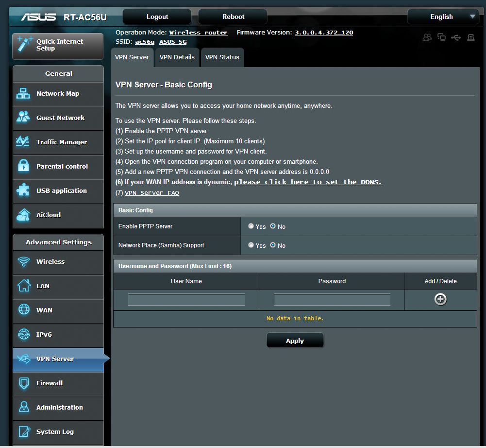Click the Reboot button
The width and height of the screenshot is (486, 448).
pos(233,17)
